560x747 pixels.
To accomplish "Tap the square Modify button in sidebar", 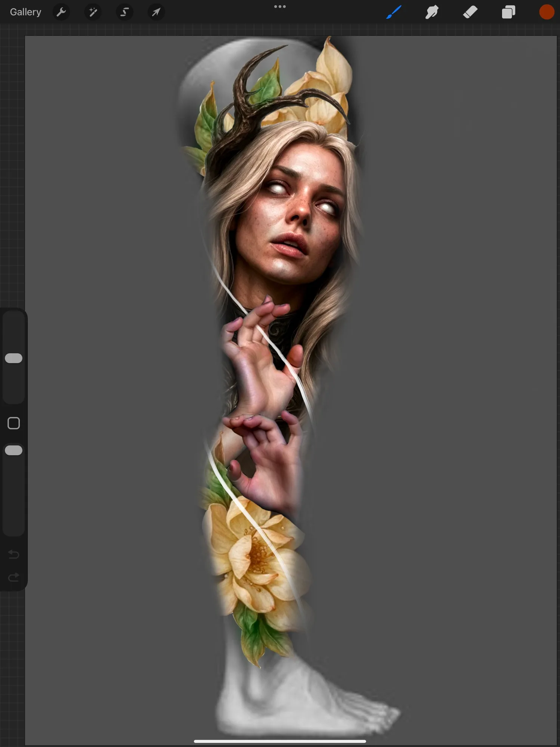I will point(14,423).
